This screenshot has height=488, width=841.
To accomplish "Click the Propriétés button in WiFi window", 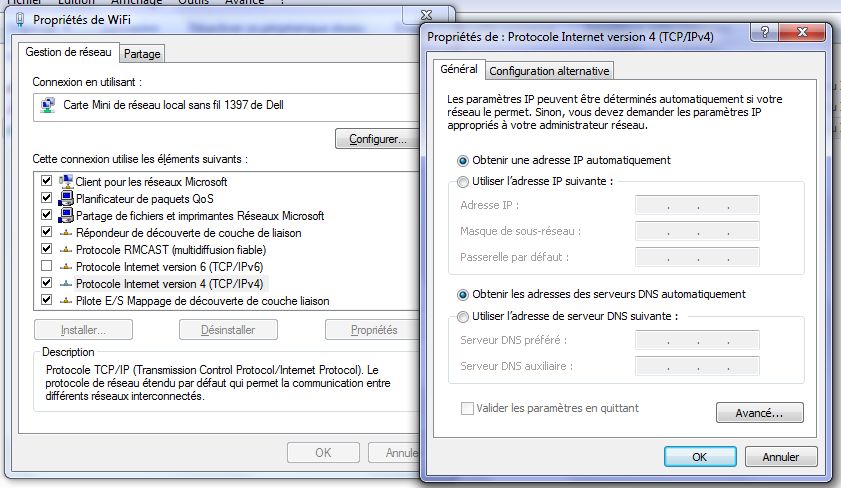I will click(373, 330).
